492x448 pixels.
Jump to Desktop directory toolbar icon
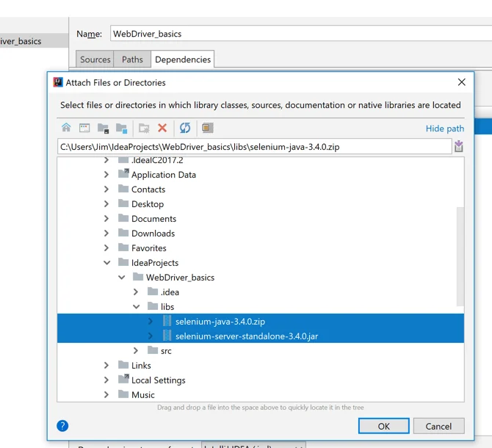(x=84, y=128)
